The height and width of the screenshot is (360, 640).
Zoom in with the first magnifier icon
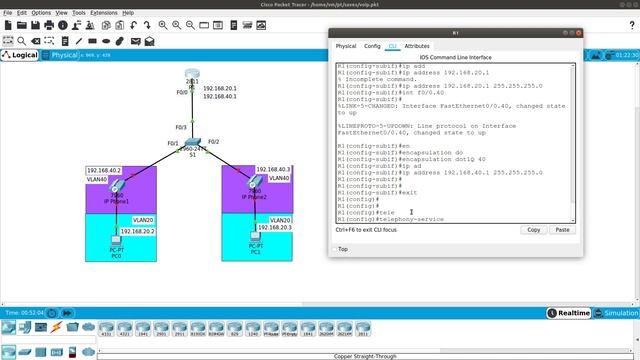pos(163,25)
